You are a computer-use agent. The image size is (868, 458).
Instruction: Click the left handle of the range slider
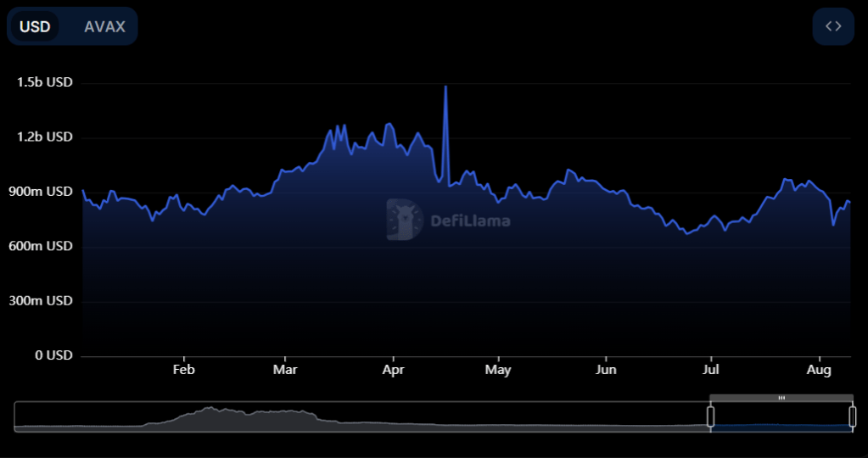click(x=711, y=416)
